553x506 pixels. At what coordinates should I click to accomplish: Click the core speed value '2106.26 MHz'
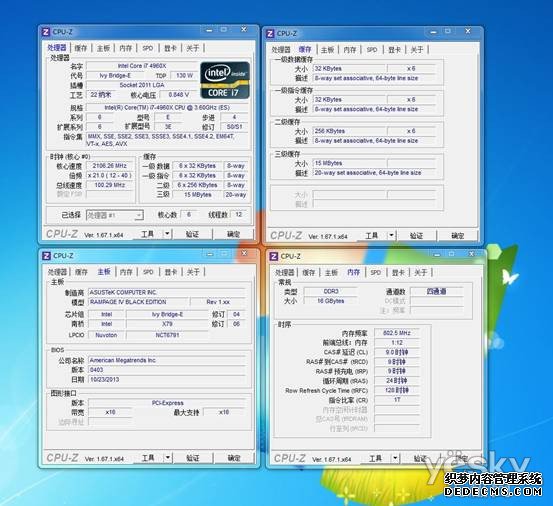coord(110,166)
